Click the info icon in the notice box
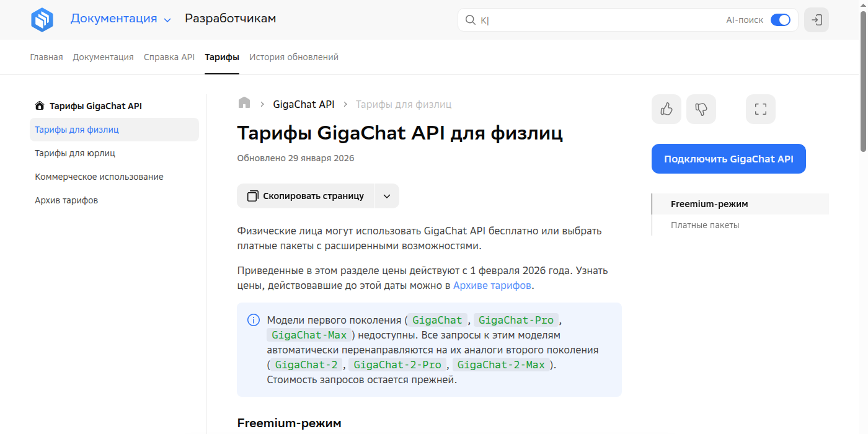Viewport: 868px width, 434px height. coord(253,319)
